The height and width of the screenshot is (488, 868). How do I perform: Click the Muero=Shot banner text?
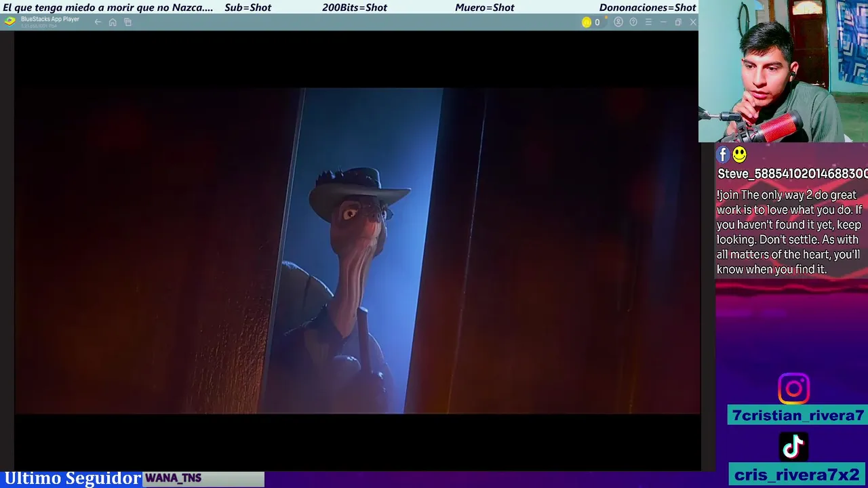(484, 7)
